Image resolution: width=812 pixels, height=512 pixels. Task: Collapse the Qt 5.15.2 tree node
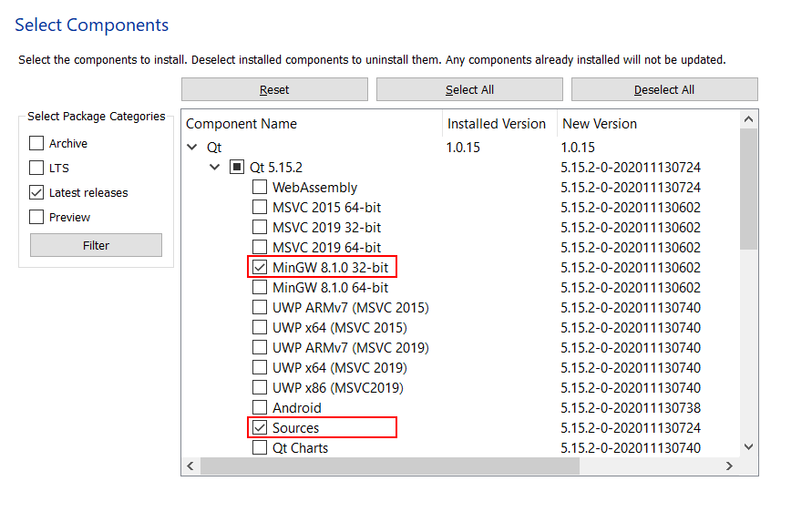[214, 168]
